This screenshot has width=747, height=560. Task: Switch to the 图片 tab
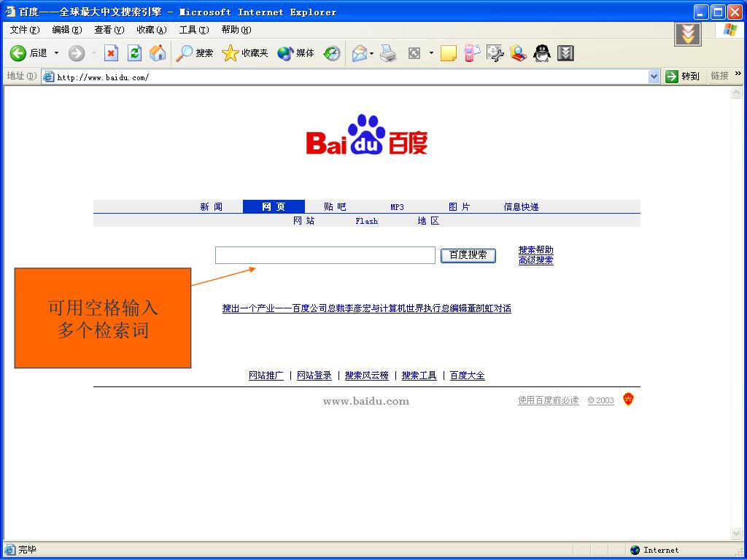[460, 206]
